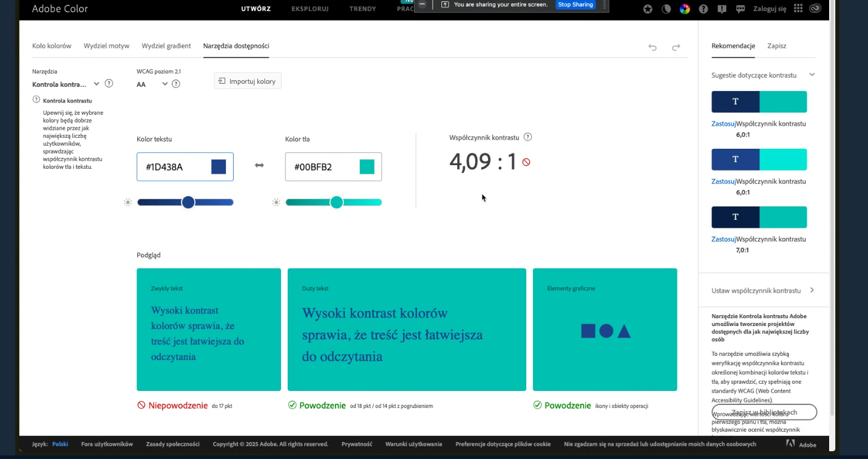Click Importuj kolory button
This screenshot has height=459, width=868.
point(248,81)
